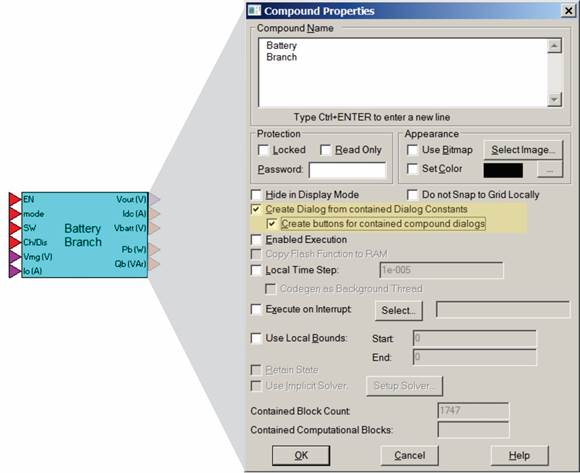Click the mode input connector triangle

(15, 214)
